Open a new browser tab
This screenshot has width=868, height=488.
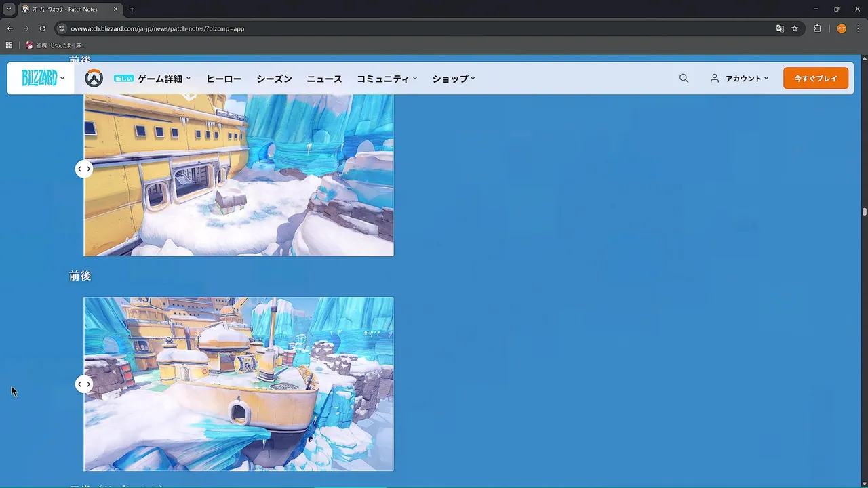132,9
